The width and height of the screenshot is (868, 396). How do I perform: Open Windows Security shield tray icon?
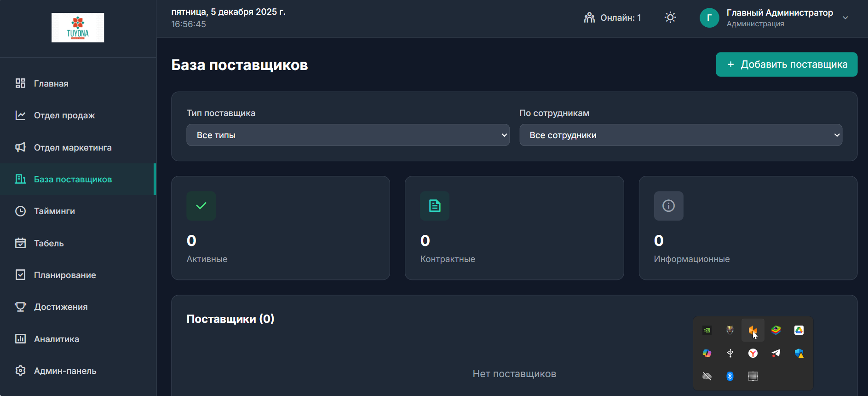point(799,353)
